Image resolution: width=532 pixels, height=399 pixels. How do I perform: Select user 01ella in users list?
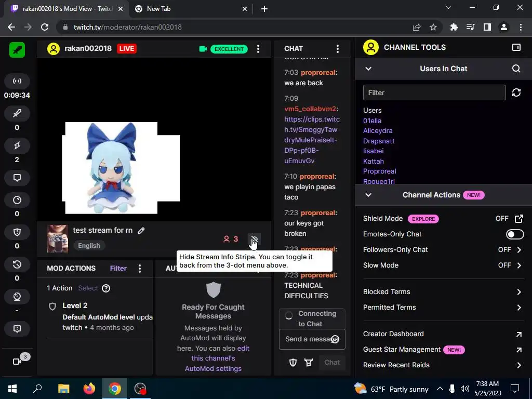pyautogui.click(x=372, y=121)
